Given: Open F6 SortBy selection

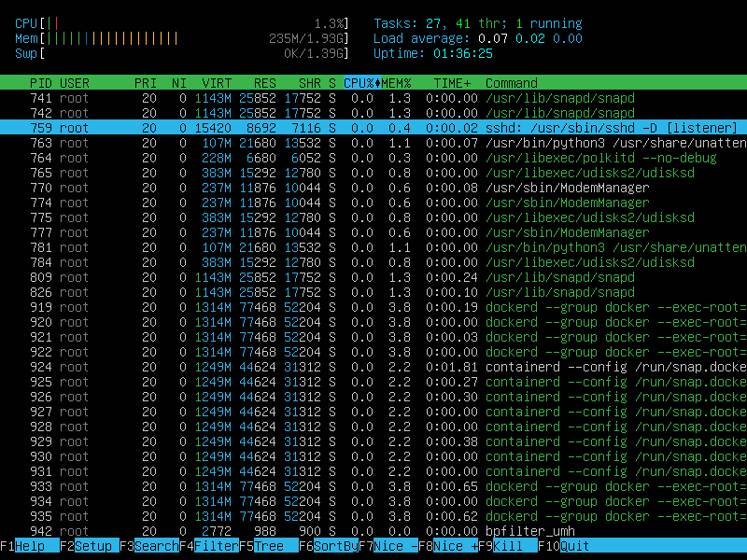Looking at the screenshot, I should pos(328,546).
